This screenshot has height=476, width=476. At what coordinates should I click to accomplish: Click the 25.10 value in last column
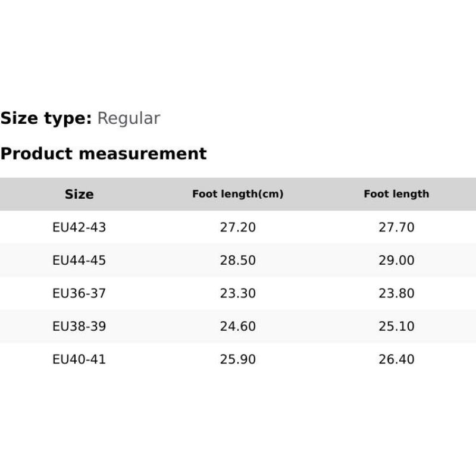(396, 326)
